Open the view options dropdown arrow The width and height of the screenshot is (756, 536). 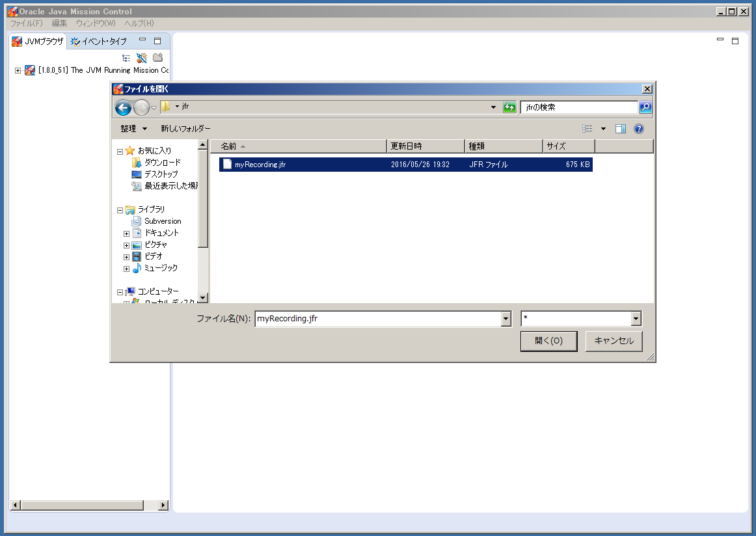[603, 128]
